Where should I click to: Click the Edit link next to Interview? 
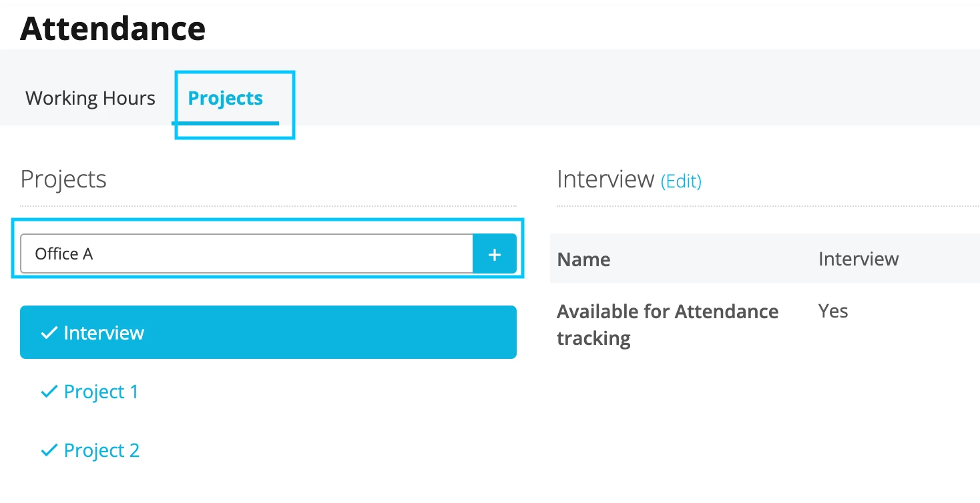pos(681,181)
